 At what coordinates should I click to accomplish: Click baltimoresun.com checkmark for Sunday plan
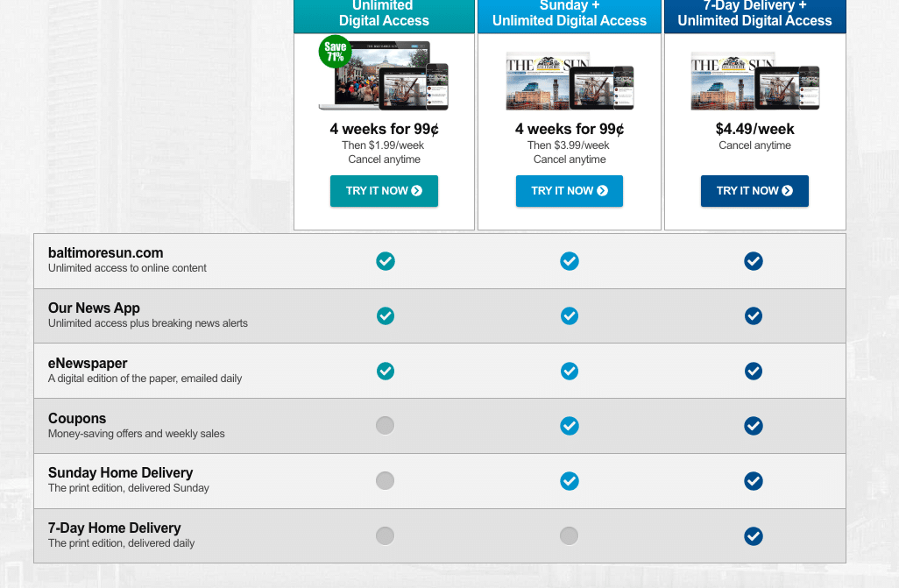[570, 261]
